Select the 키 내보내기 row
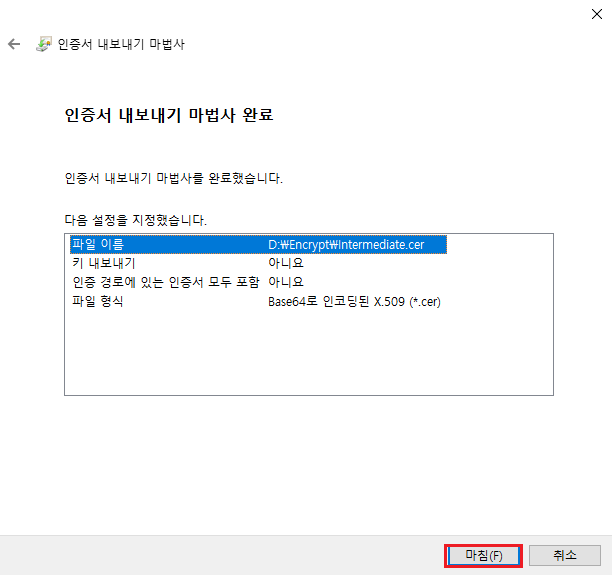 tap(258, 263)
